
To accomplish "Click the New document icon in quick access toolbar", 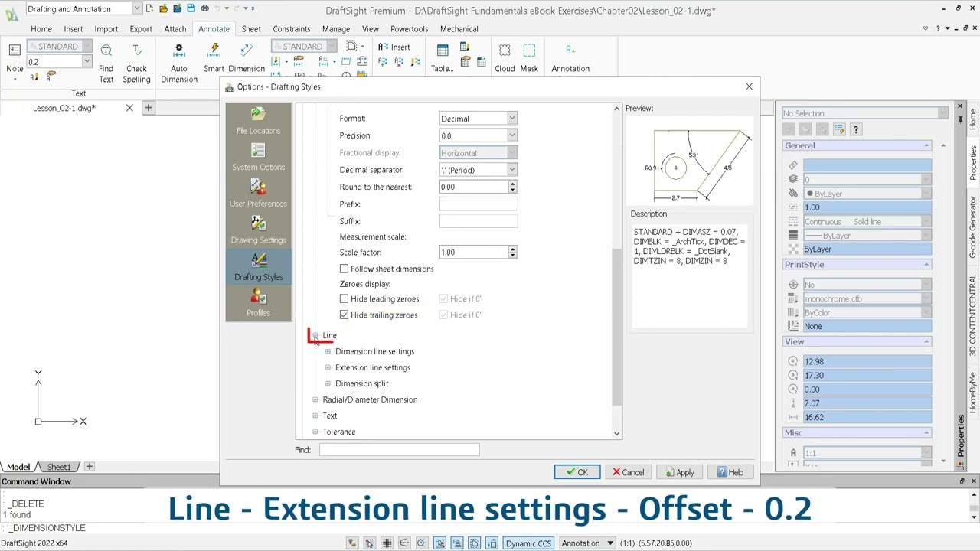I will [x=149, y=8].
